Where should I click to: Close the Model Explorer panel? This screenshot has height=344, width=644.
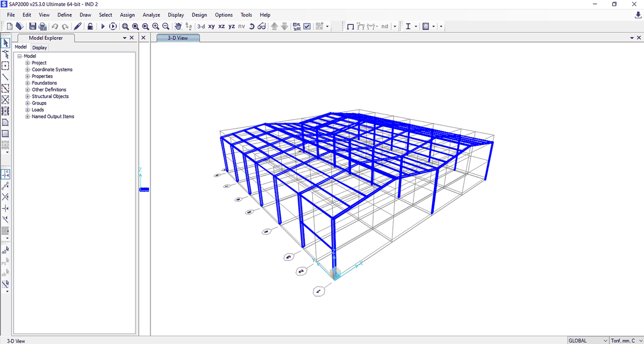point(132,37)
